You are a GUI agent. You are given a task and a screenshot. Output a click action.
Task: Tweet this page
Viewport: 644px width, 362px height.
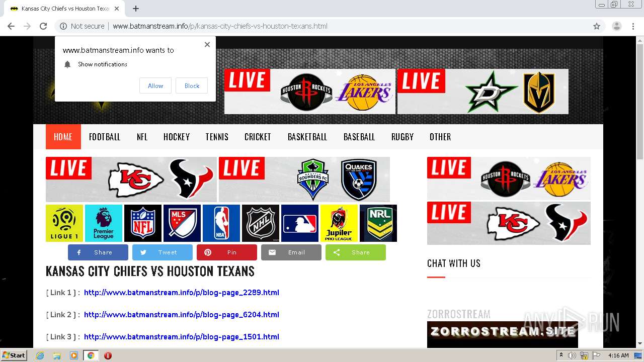(163, 252)
